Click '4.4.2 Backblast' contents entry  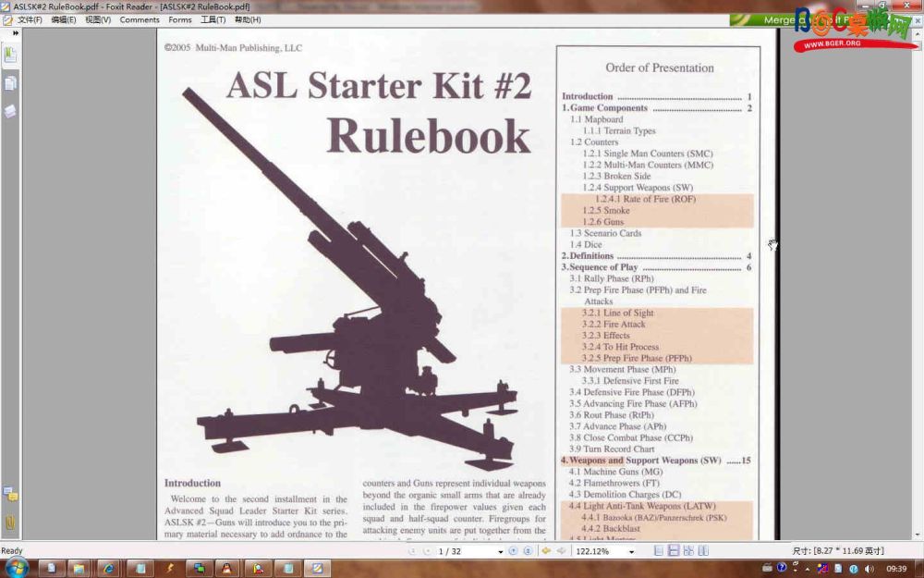pos(611,529)
